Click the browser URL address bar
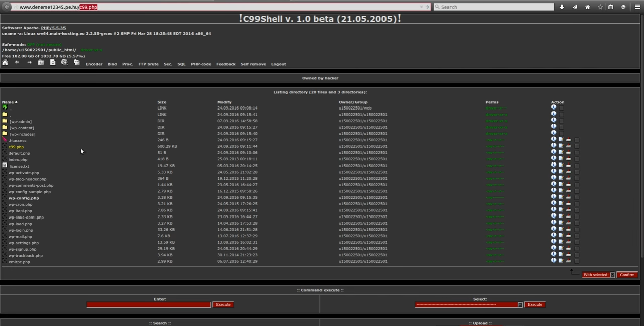The image size is (644, 326). [217, 7]
